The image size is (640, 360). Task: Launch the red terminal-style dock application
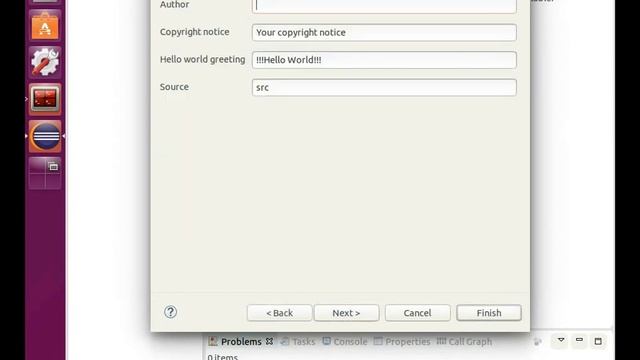tap(45, 99)
